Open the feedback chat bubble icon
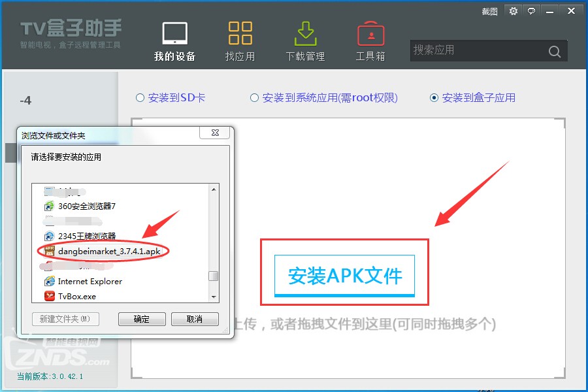The image size is (588, 392). pyautogui.click(x=531, y=10)
